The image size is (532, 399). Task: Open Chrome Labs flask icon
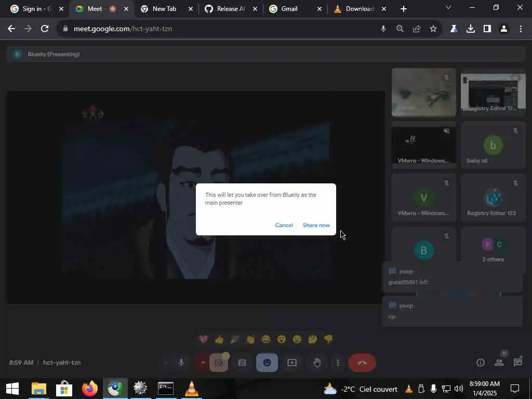click(x=454, y=29)
